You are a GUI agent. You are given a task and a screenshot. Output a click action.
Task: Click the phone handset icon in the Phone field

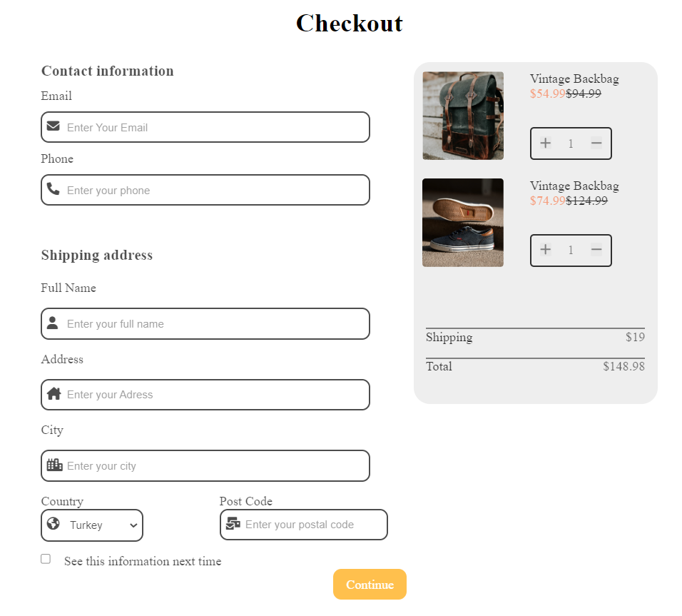pos(53,190)
